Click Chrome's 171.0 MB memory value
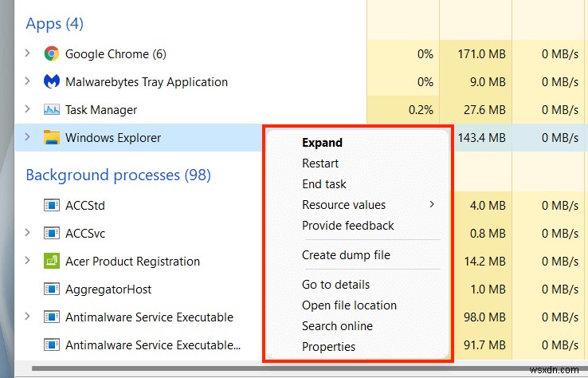588x378 pixels. point(481,54)
